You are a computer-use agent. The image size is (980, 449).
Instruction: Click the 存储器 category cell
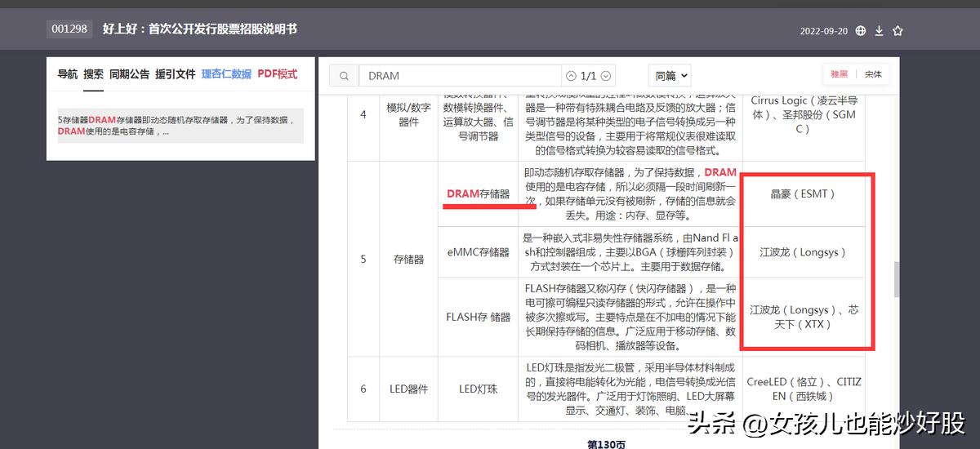[408, 259]
